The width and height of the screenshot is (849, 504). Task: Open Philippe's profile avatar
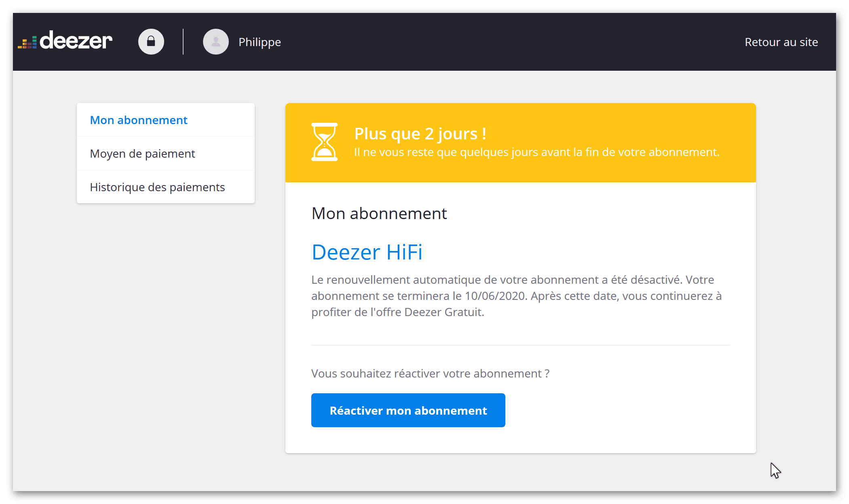pyautogui.click(x=216, y=42)
